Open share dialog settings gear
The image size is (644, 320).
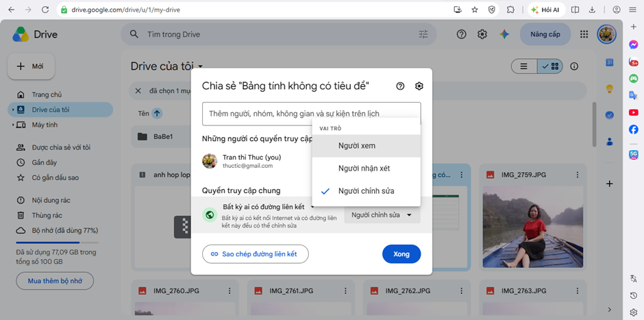click(x=419, y=86)
